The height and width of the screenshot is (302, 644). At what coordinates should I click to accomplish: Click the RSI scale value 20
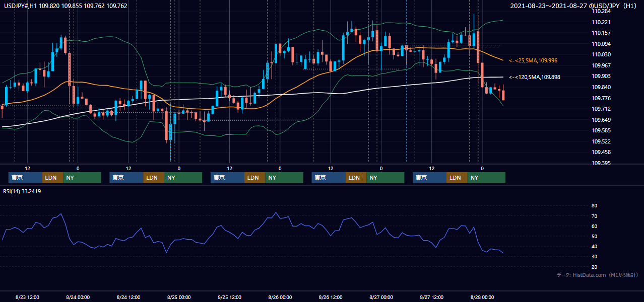(594, 267)
